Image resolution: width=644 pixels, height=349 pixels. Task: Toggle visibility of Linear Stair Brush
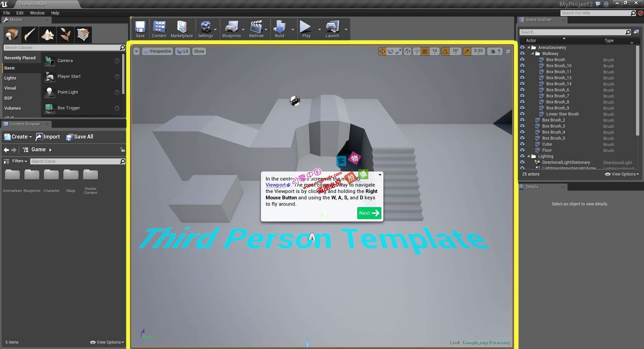[x=522, y=114]
